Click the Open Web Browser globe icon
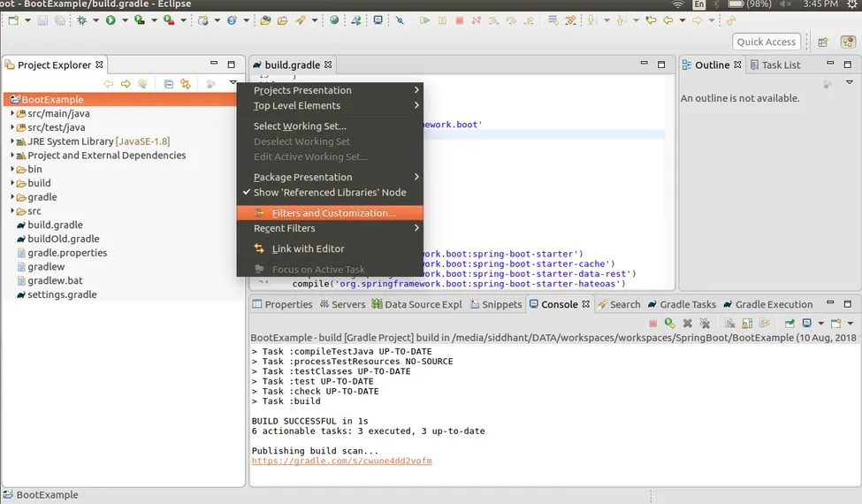862x504 pixels. click(334, 20)
